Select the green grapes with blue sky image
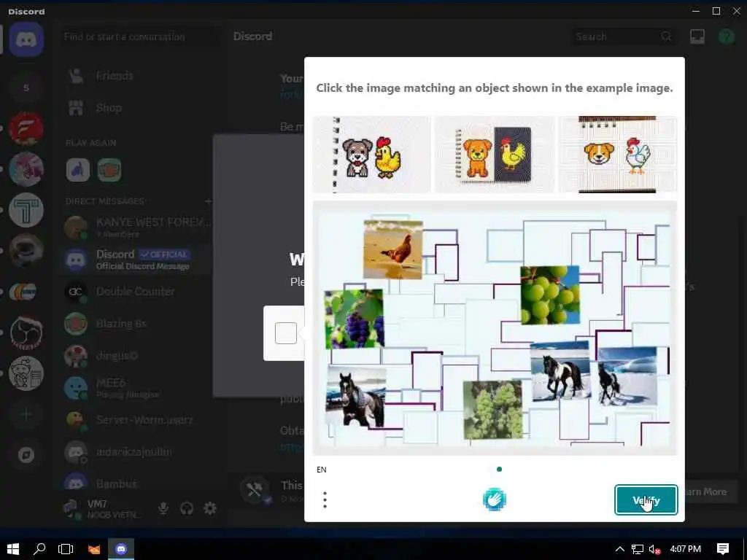Screen dimensions: 747x560 (550, 295)
